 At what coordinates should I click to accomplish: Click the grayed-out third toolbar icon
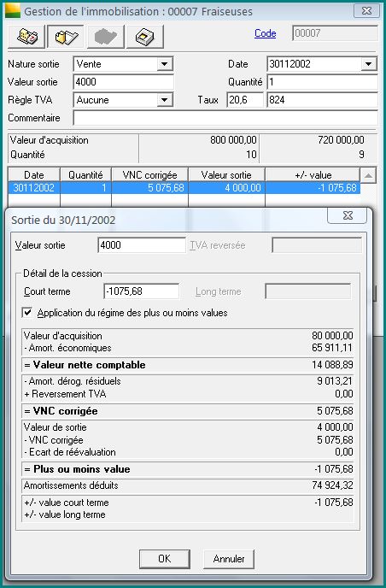[106, 37]
